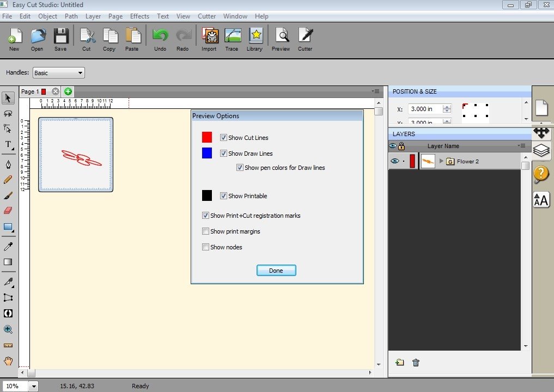Open the AA text settings side icon
This screenshot has width=554, height=392.
coord(541,200)
